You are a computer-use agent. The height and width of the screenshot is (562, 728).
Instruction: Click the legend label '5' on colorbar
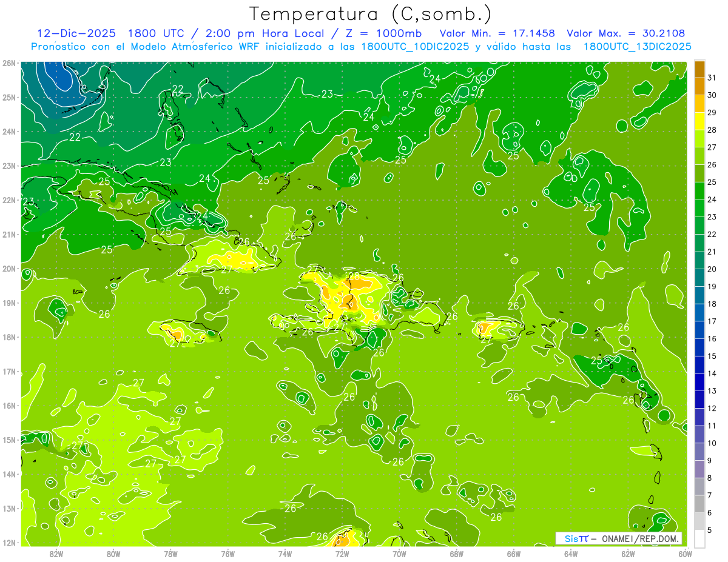710,530
